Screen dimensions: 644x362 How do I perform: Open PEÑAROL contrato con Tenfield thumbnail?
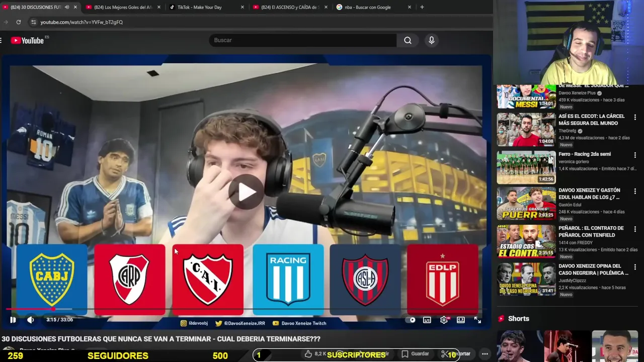(x=526, y=241)
